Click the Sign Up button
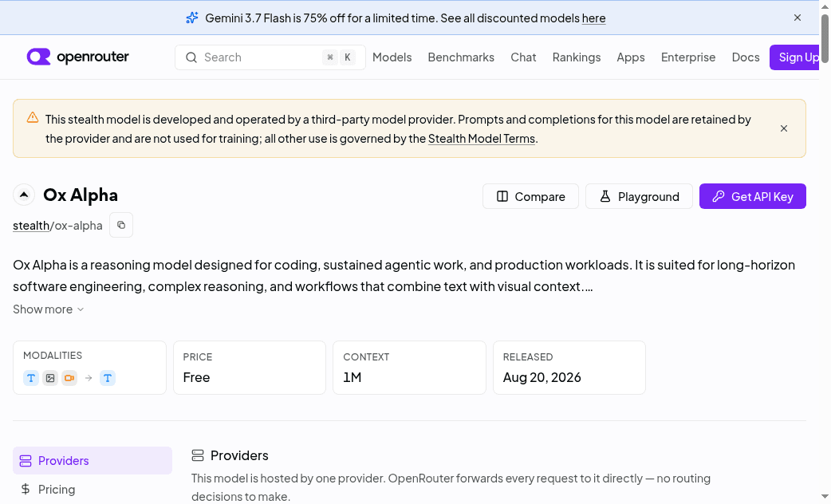This screenshot has height=504, width=831. click(795, 57)
